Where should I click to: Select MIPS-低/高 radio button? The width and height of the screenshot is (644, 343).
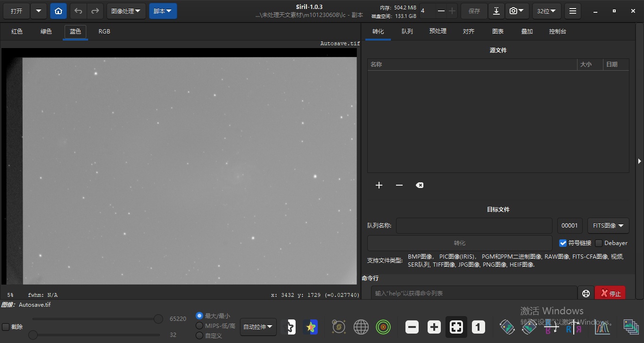coord(199,326)
